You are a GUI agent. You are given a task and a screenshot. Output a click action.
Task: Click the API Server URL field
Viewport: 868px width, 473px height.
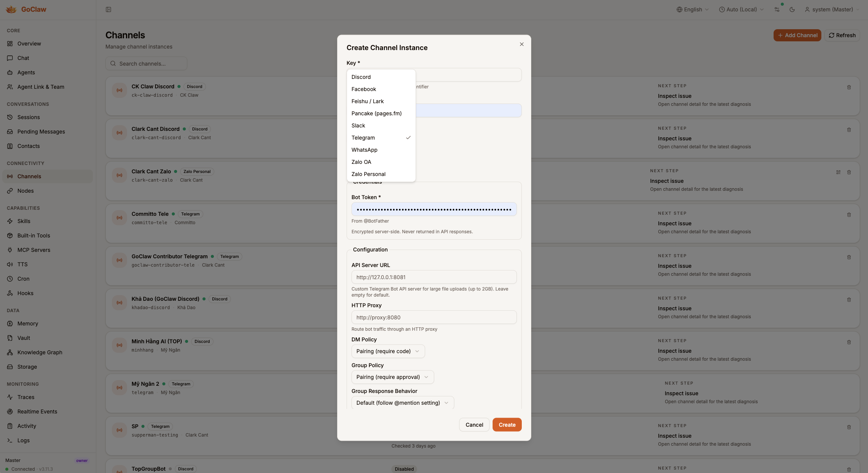[434, 277]
